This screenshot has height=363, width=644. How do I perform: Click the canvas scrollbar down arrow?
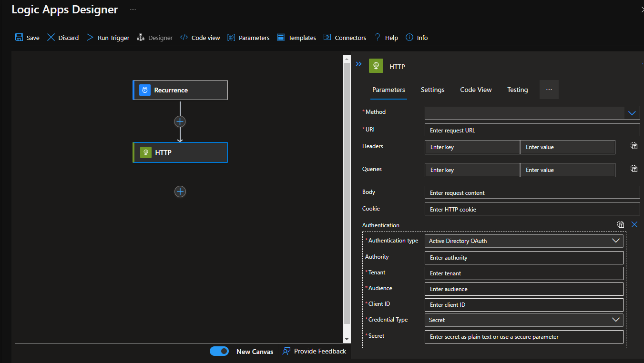(347, 339)
